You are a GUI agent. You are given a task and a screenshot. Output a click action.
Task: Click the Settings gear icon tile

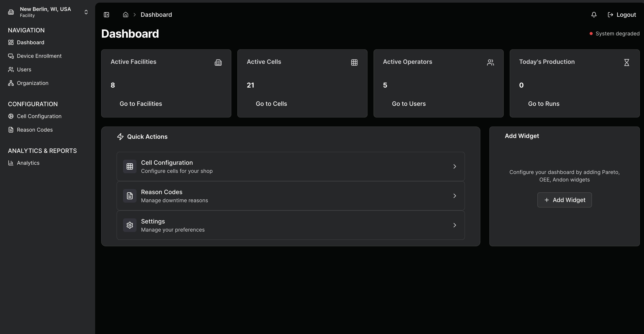pos(130,225)
